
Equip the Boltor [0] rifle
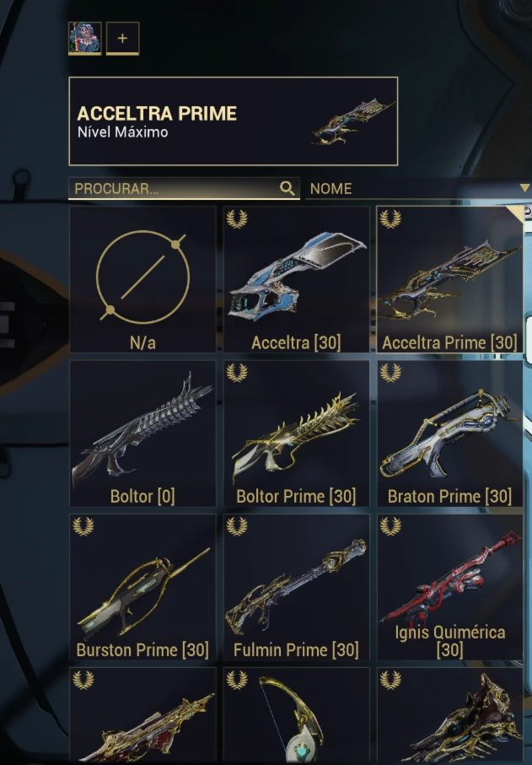(x=142, y=434)
